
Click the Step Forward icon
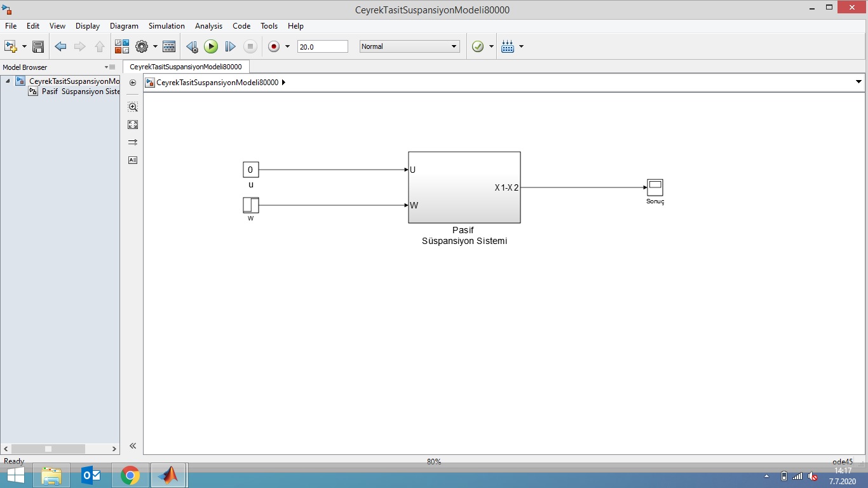click(231, 46)
